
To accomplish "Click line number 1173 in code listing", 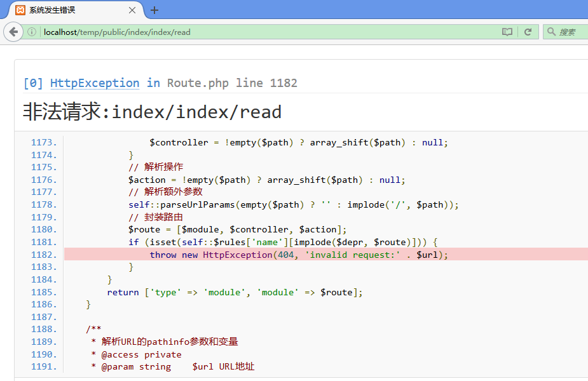I will [44, 142].
